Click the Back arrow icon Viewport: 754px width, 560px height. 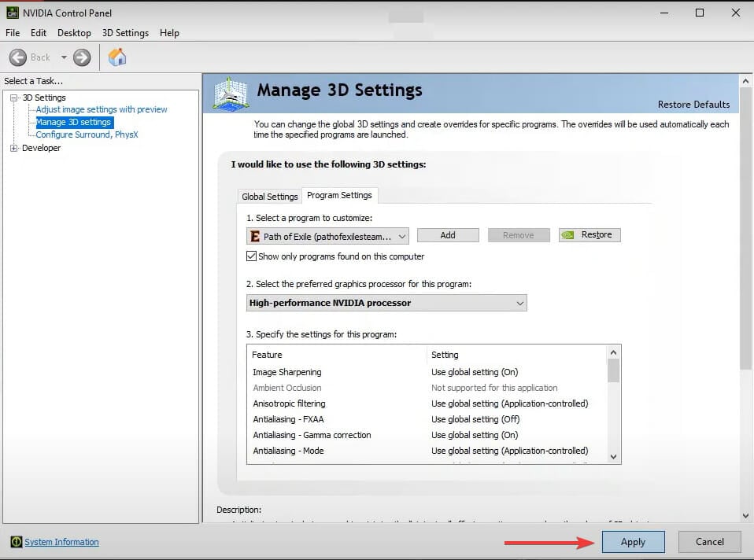[x=18, y=57]
